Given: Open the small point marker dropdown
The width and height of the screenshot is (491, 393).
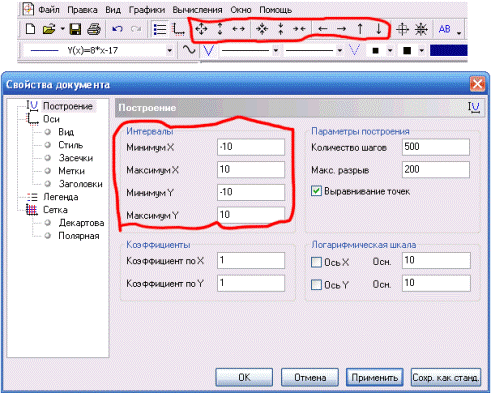Looking at the screenshot, I should (x=390, y=51).
